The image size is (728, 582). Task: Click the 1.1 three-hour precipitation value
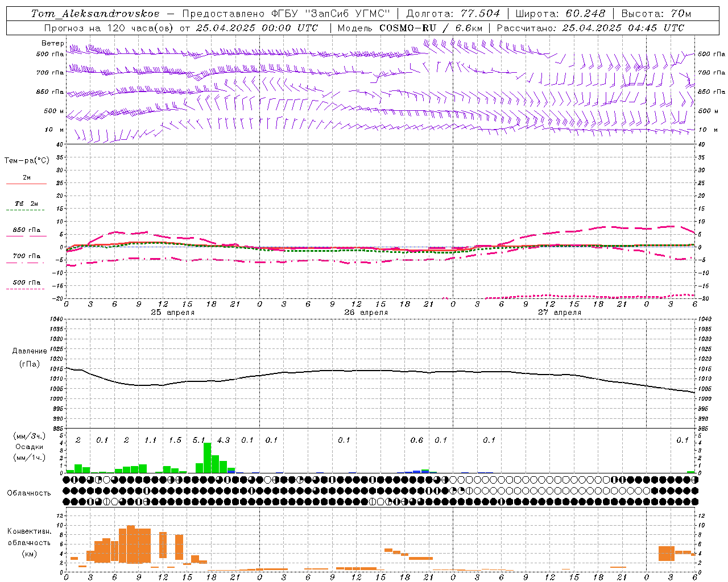click(x=150, y=440)
